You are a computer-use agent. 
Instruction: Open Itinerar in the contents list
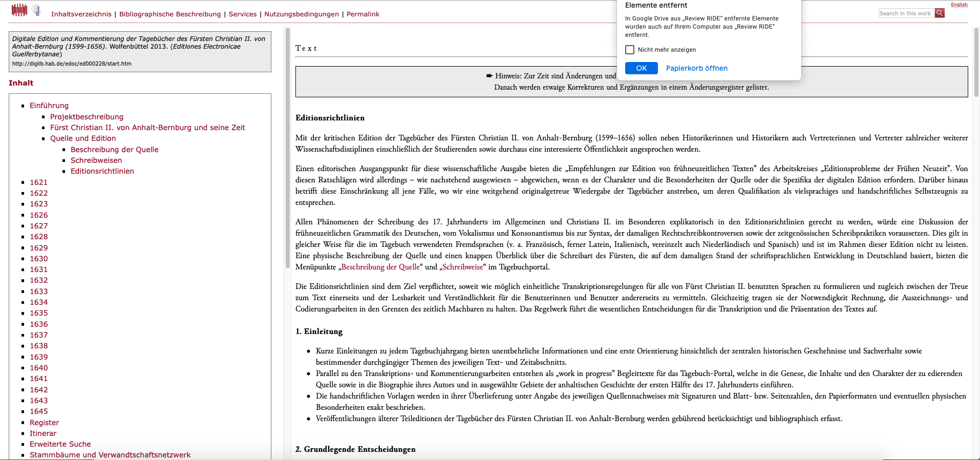43,433
